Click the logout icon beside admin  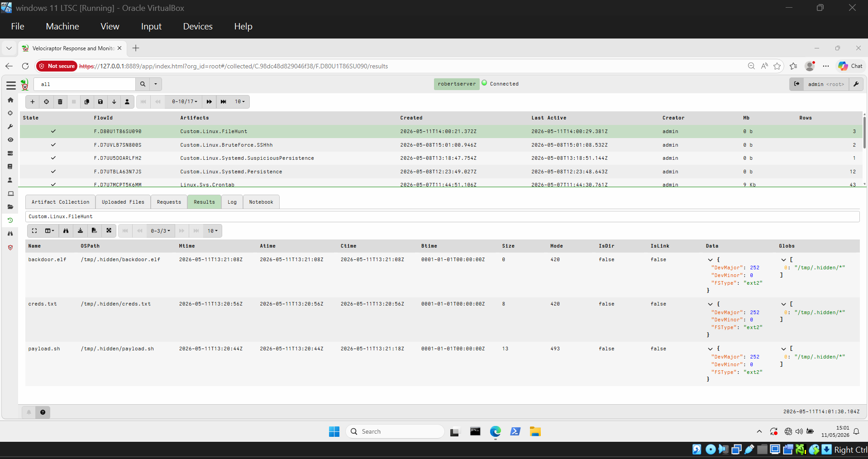pos(796,84)
